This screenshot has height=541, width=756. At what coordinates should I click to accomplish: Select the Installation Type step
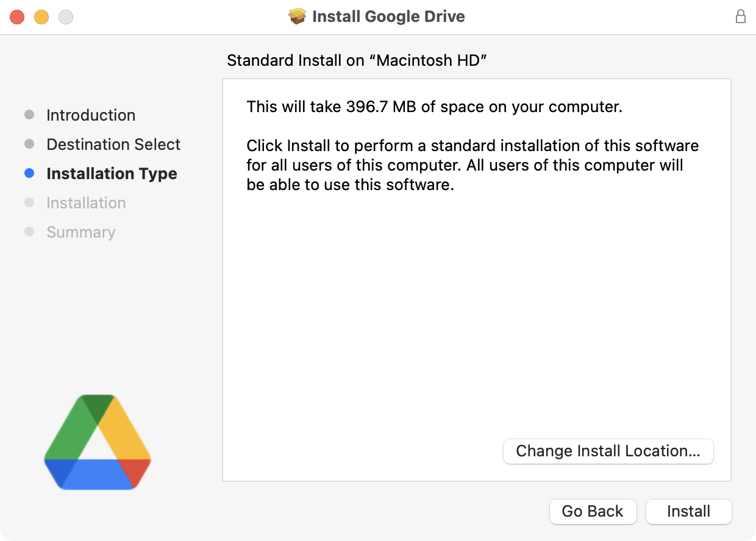click(112, 173)
